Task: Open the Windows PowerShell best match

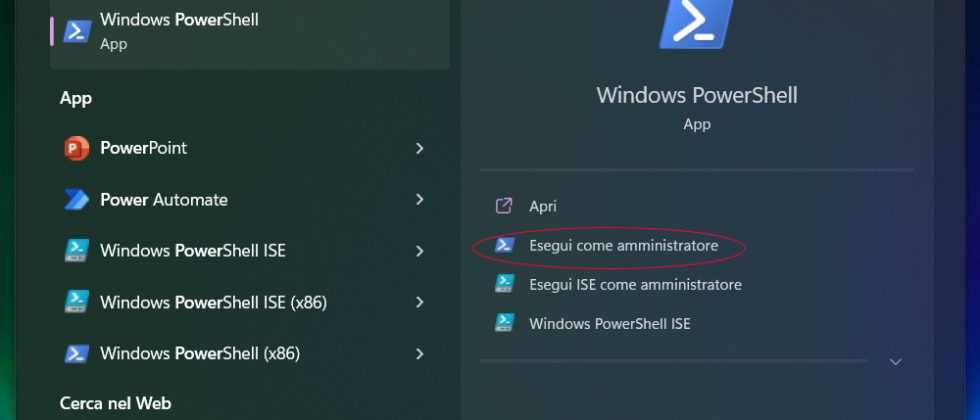Action: point(179,31)
